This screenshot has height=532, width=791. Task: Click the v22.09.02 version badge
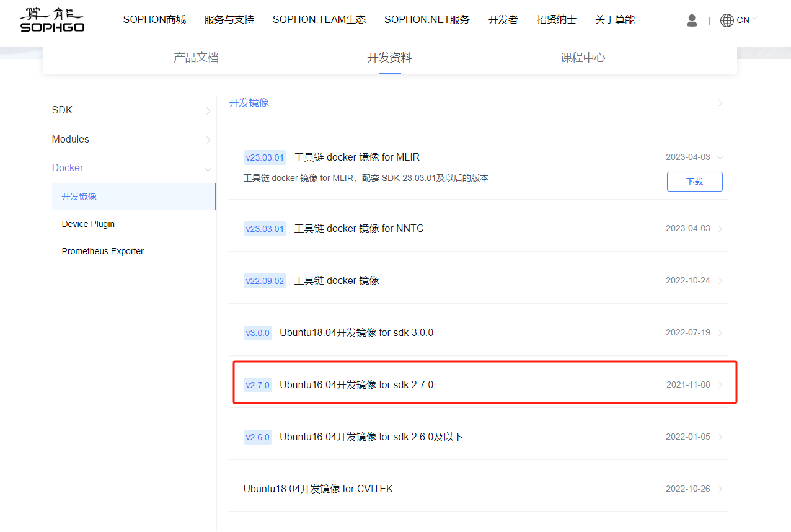coord(265,281)
